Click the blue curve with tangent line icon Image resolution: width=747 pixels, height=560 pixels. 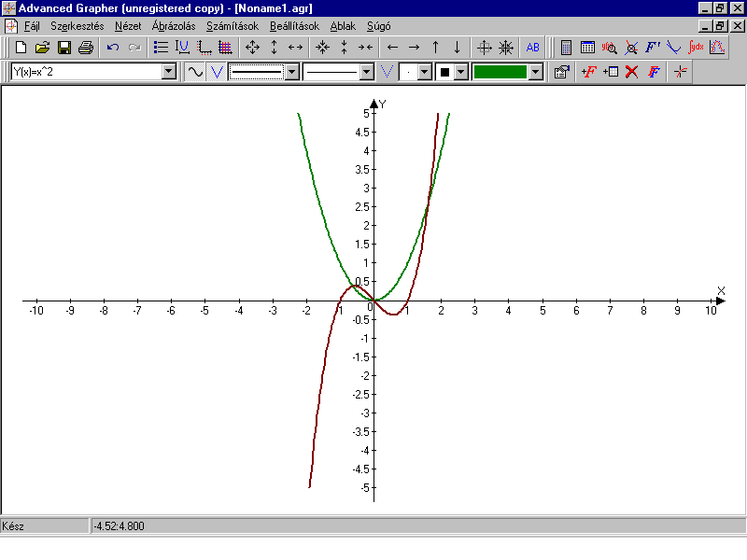coord(673,48)
